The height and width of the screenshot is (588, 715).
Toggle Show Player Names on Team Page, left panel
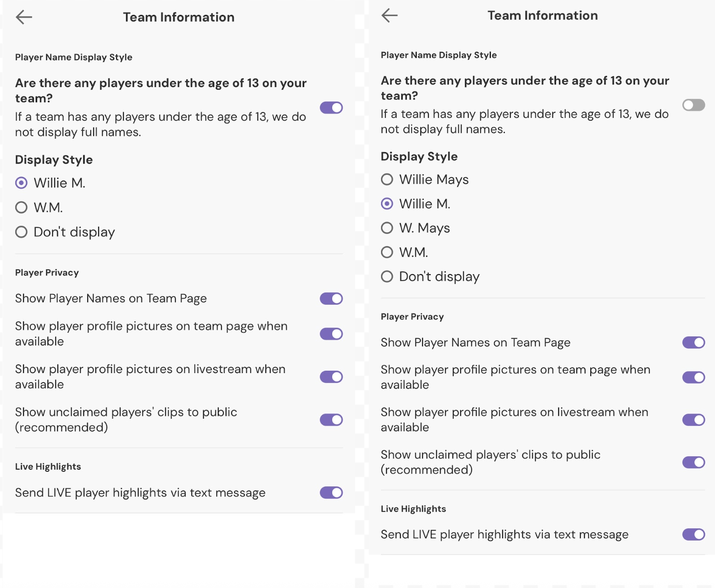pos(331,299)
